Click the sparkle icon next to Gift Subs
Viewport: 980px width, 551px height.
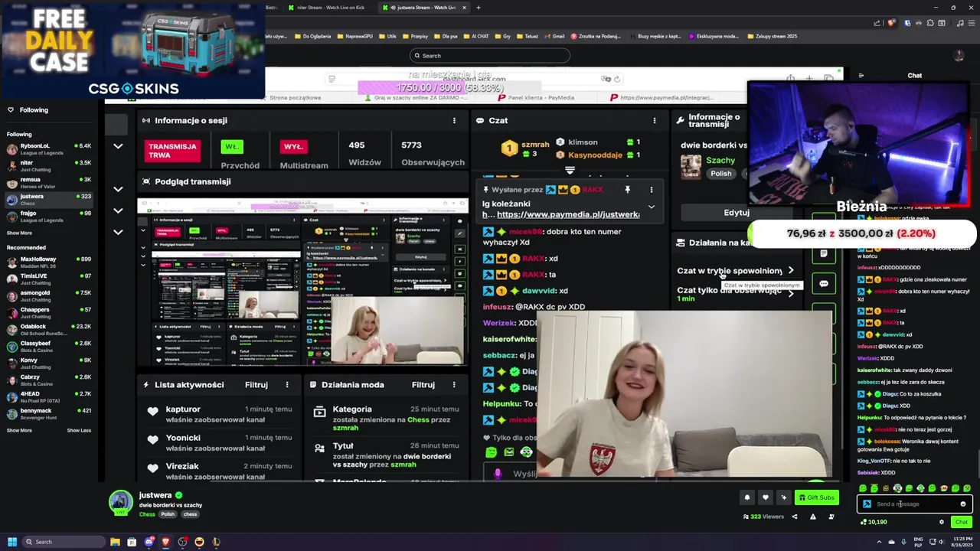point(783,497)
